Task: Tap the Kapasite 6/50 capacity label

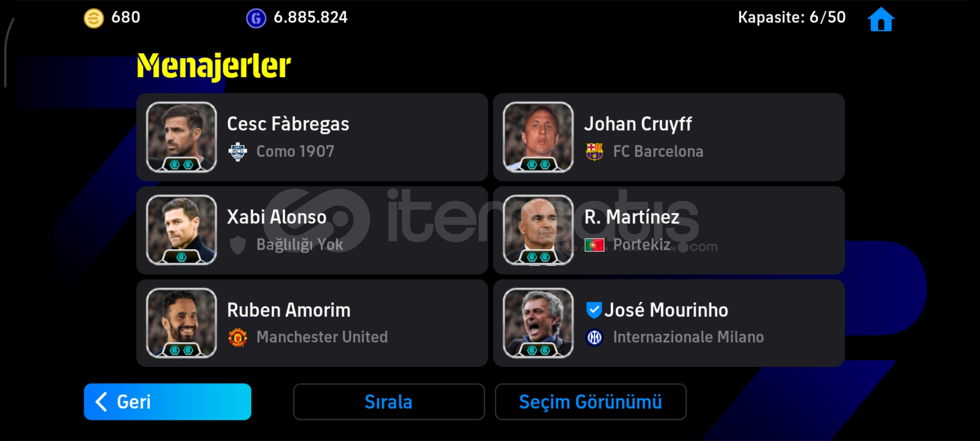Action: 792,18
